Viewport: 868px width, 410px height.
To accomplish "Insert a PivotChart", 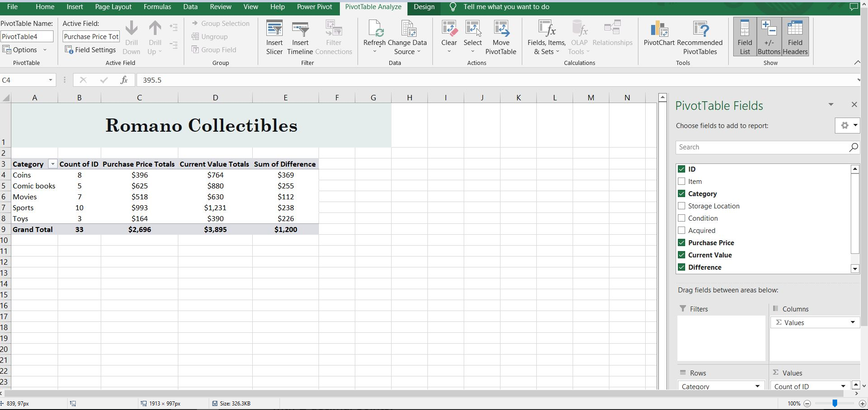I will pos(659,33).
